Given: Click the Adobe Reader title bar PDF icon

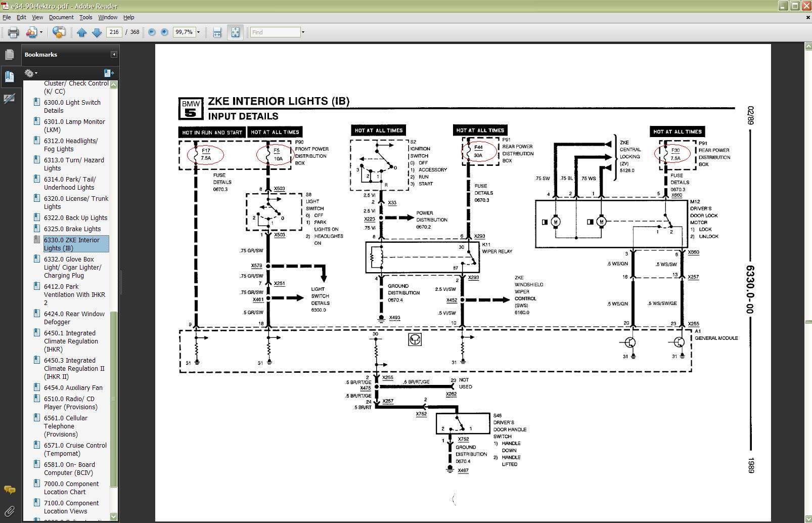Looking at the screenshot, I should (5, 6).
